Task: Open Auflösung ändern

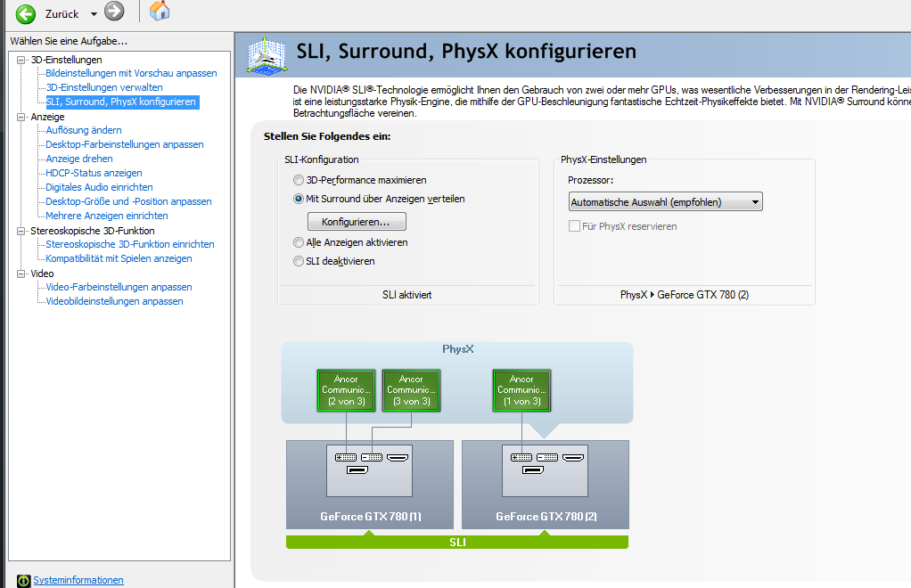Action: [84, 130]
